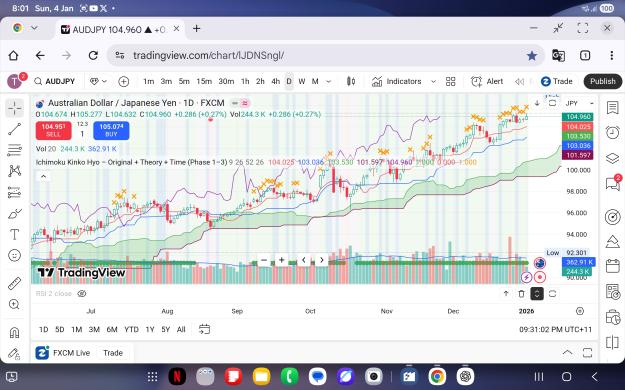Select the crosshair cursor tool

[x=15, y=108]
